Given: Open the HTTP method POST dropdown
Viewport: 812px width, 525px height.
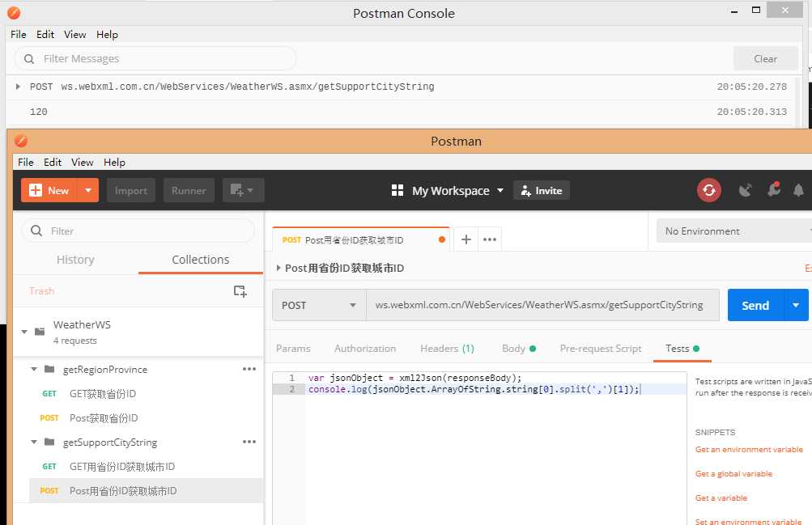Looking at the screenshot, I should pyautogui.click(x=319, y=305).
